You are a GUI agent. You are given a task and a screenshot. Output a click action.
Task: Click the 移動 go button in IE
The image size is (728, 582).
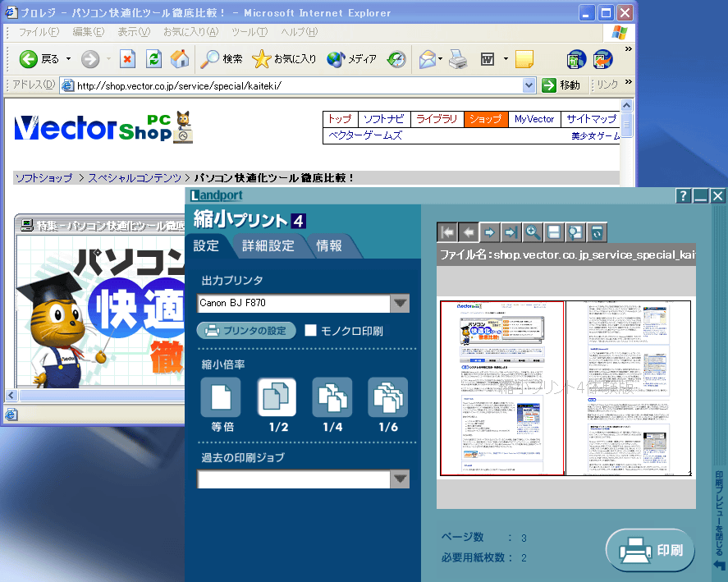pyautogui.click(x=561, y=85)
